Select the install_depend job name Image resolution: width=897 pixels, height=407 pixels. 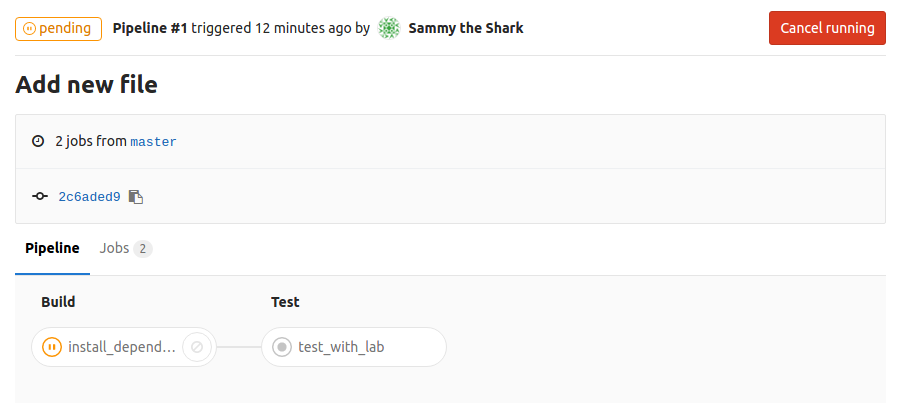122,347
